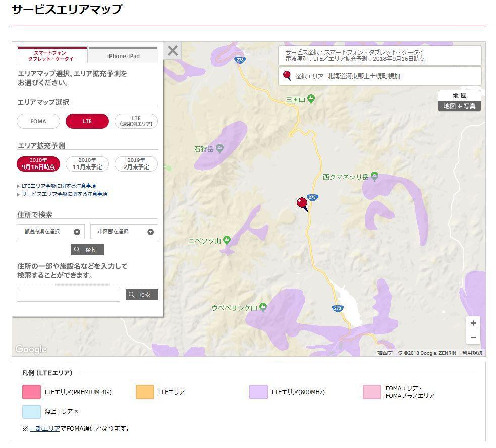Viewport: 496px width, 448px height.
Task: Click the LTEエリア(800MHz) legend swatch
Action: click(x=258, y=392)
